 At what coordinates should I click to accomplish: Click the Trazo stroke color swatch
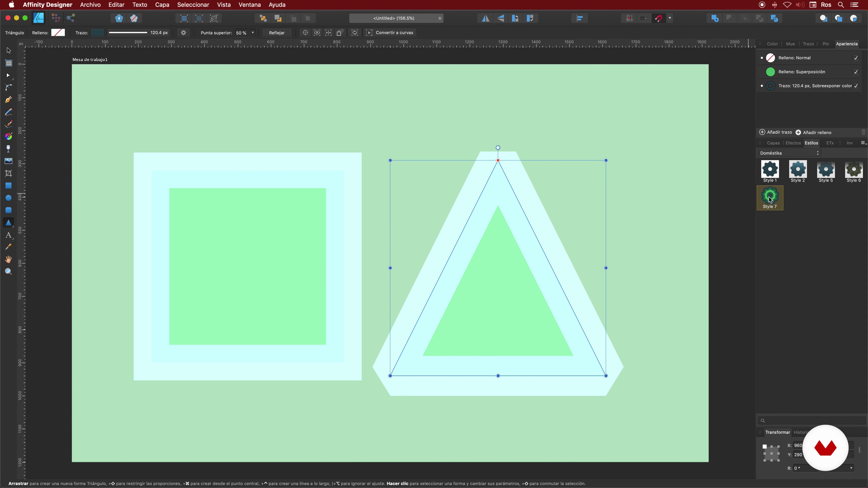pyautogui.click(x=97, y=33)
